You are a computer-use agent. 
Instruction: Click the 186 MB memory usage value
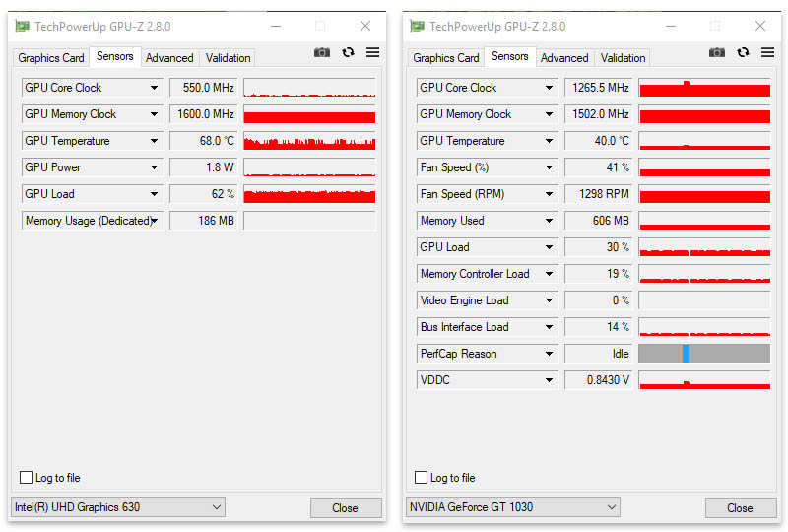(x=204, y=221)
